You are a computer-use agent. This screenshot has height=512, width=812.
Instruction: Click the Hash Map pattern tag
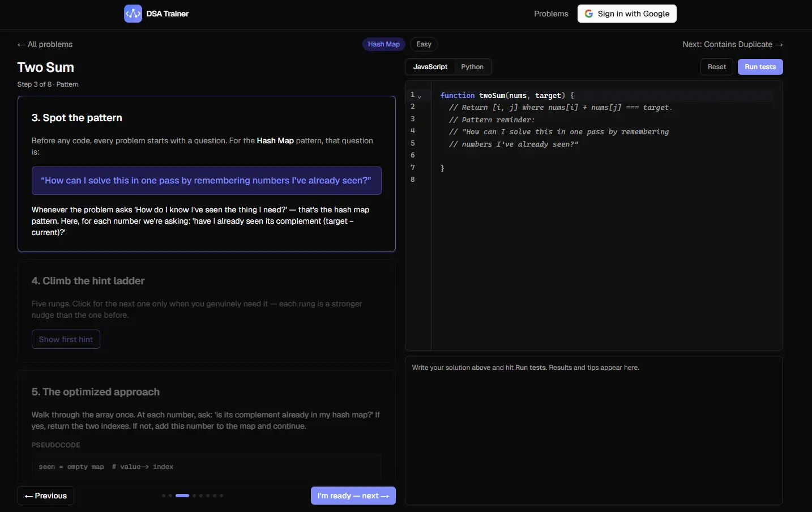click(384, 44)
